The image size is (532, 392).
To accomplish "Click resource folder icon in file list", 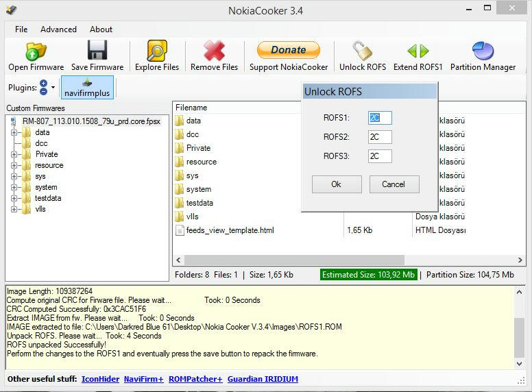I will 179,162.
